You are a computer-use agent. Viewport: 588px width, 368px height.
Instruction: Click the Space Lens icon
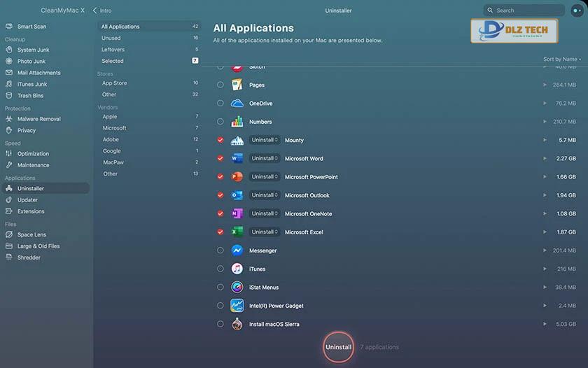click(x=9, y=234)
